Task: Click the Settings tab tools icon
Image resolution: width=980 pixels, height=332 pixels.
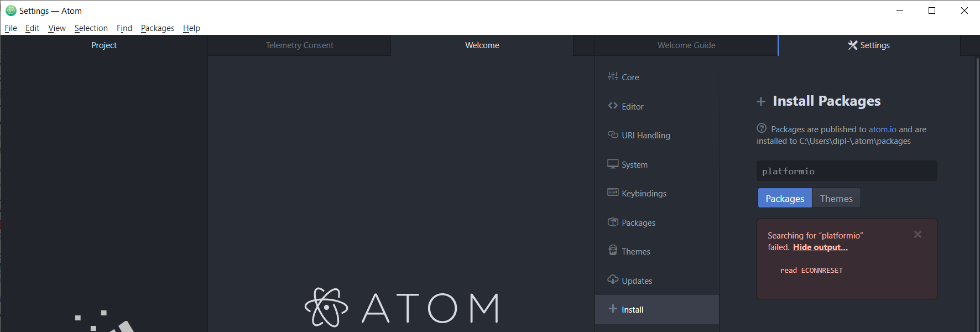Action: (x=853, y=45)
